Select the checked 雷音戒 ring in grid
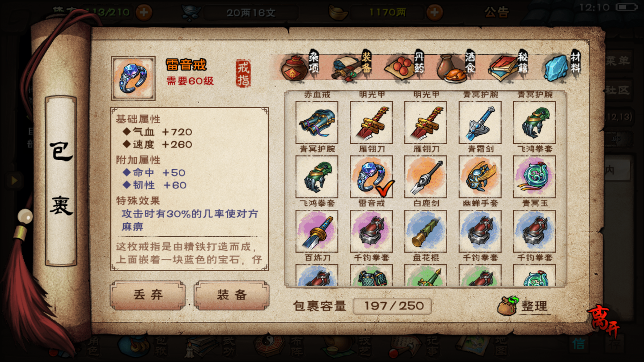644x362 pixels. [x=371, y=177]
